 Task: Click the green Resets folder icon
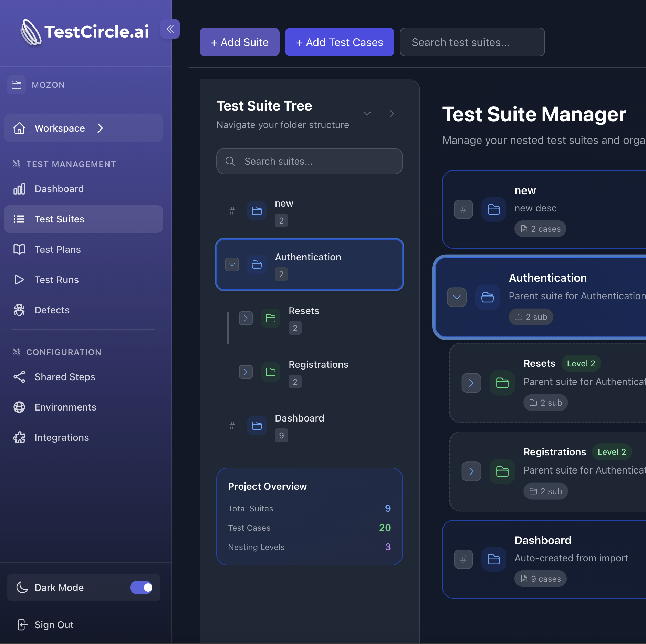click(271, 318)
